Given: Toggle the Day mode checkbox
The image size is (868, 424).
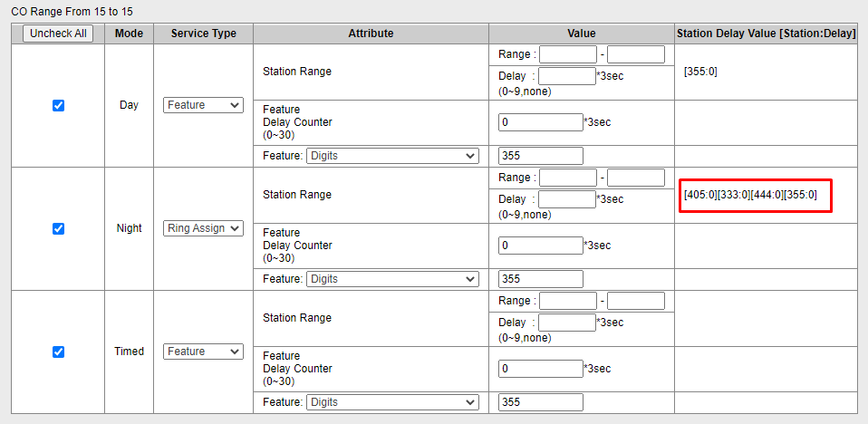Looking at the screenshot, I should point(59,105).
